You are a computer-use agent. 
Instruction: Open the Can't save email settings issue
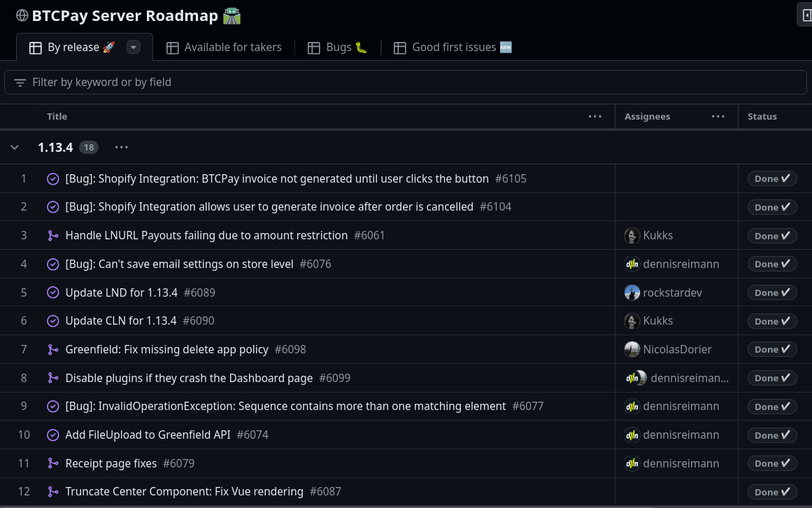(179, 264)
